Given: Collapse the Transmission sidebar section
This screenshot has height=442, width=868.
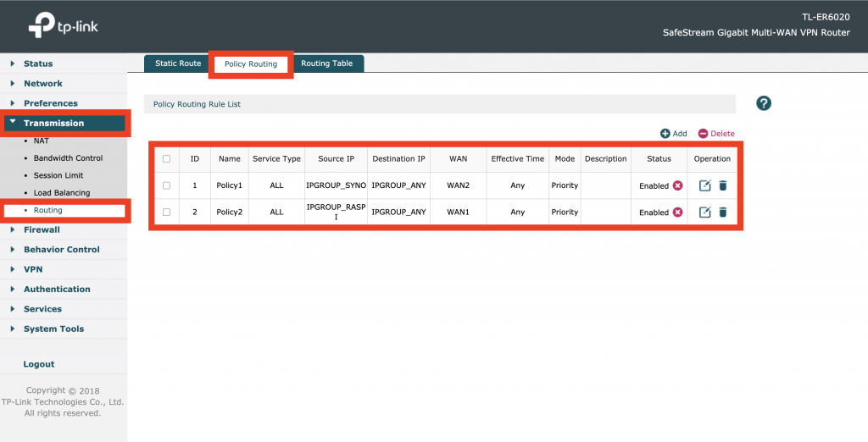Looking at the screenshot, I should (53, 124).
